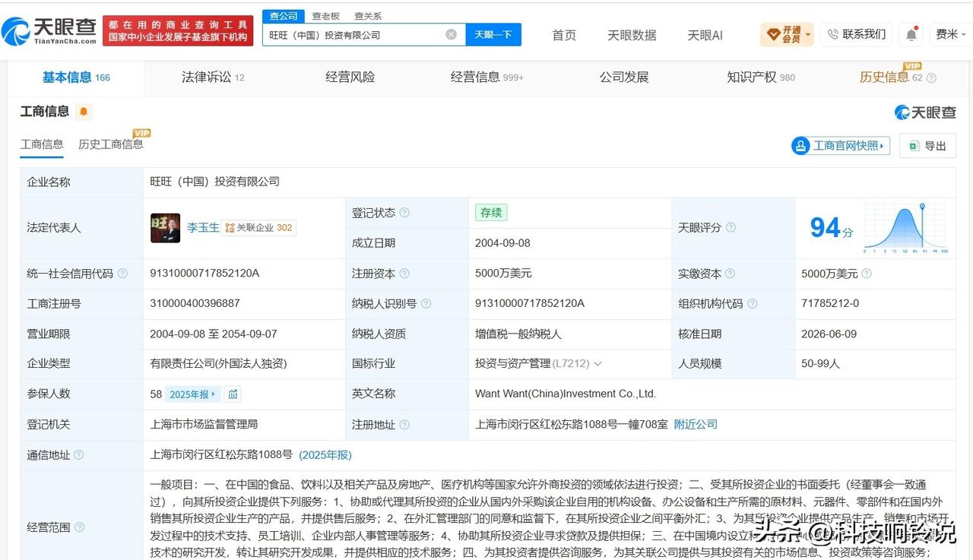973x560 pixels.
Task: Click the 成立日期 value 2004-09-08
Action: [x=502, y=243]
